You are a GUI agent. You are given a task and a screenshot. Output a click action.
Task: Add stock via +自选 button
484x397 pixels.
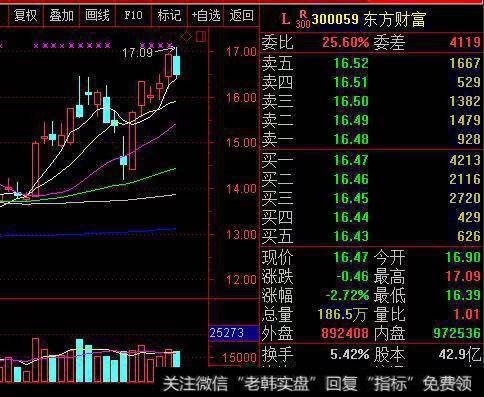click(206, 15)
